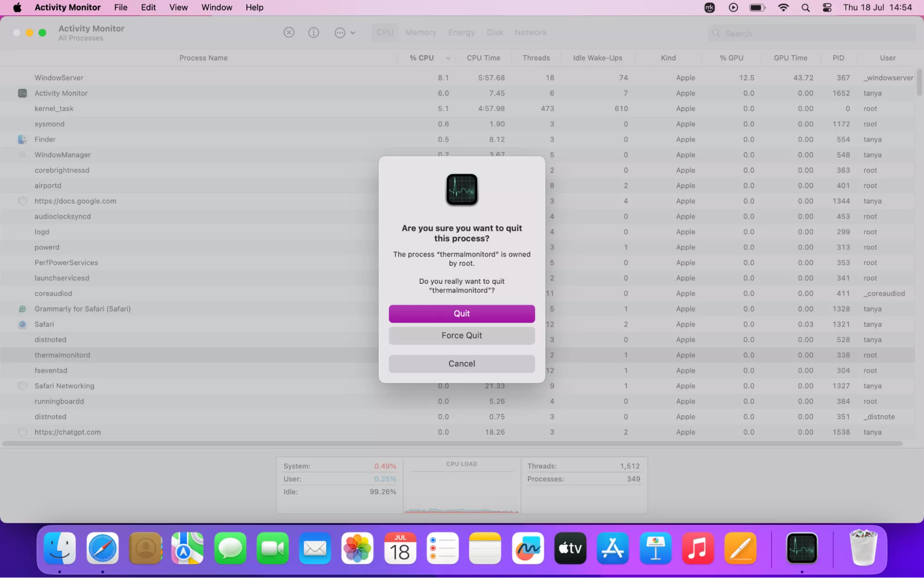
Task: Open Messages from the Dock
Action: (230, 548)
